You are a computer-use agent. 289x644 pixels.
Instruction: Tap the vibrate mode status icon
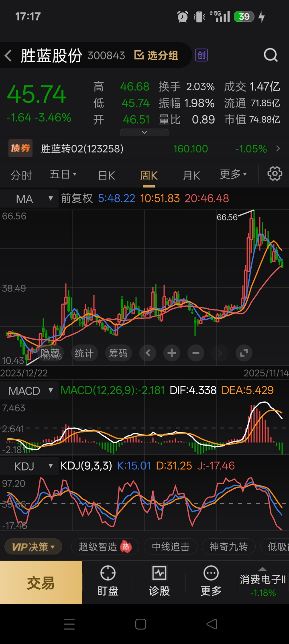tap(199, 16)
